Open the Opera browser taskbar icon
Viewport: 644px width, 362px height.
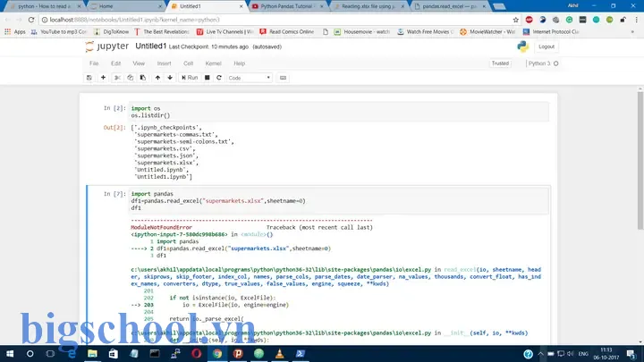(x=196, y=353)
